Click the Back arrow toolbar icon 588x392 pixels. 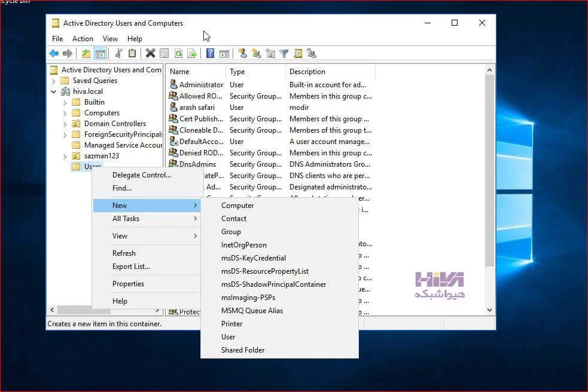[x=54, y=54]
